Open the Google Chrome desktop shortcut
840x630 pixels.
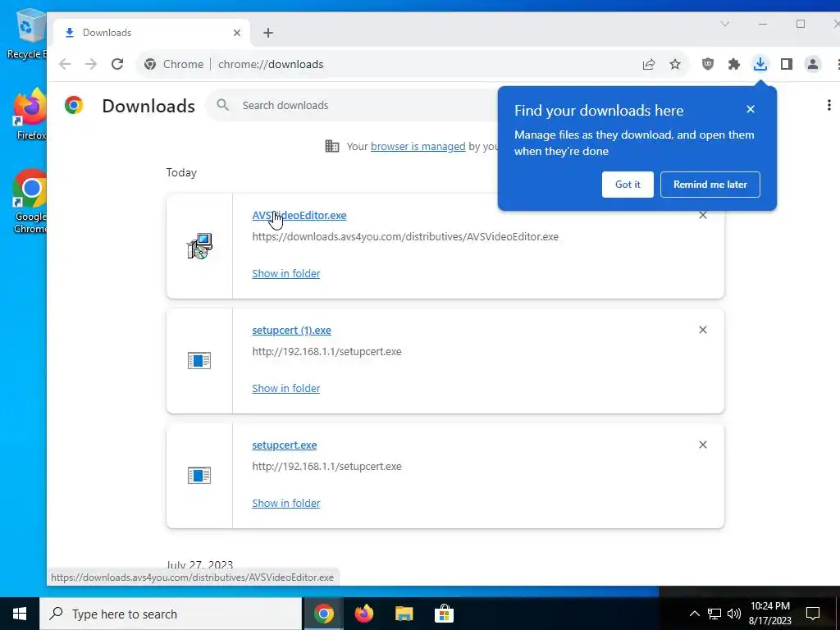tap(30, 202)
